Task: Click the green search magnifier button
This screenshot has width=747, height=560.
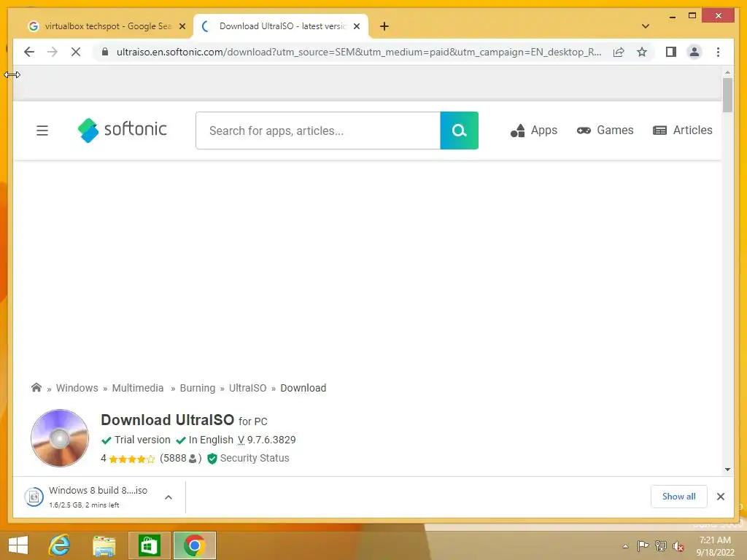Action: tap(460, 131)
